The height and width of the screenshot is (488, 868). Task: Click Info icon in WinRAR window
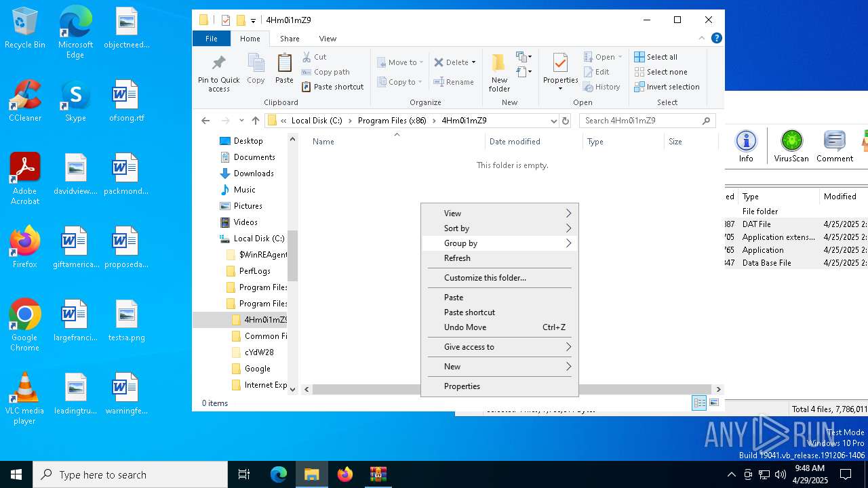coord(746,146)
